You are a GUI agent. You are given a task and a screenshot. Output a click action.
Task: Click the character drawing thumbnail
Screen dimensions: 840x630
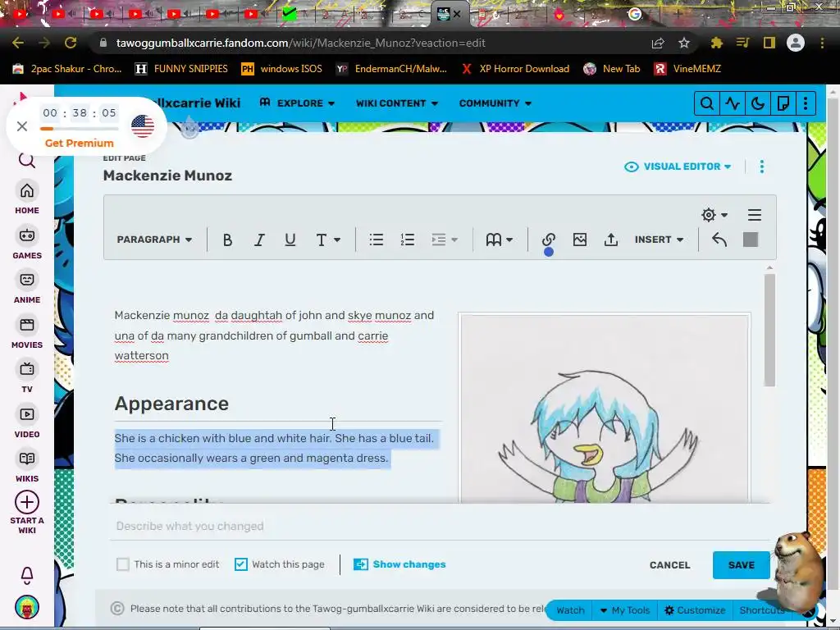coord(605,409)
